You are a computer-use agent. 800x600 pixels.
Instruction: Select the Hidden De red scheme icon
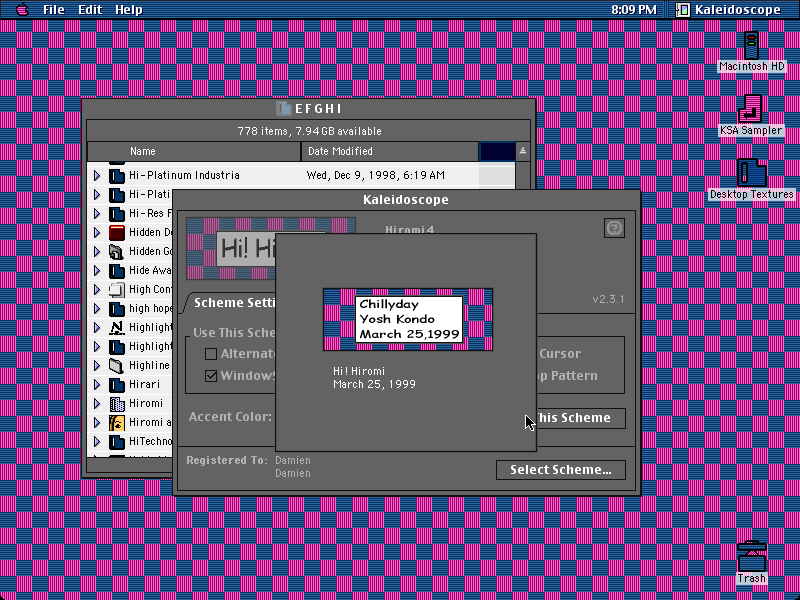point(117,233)
